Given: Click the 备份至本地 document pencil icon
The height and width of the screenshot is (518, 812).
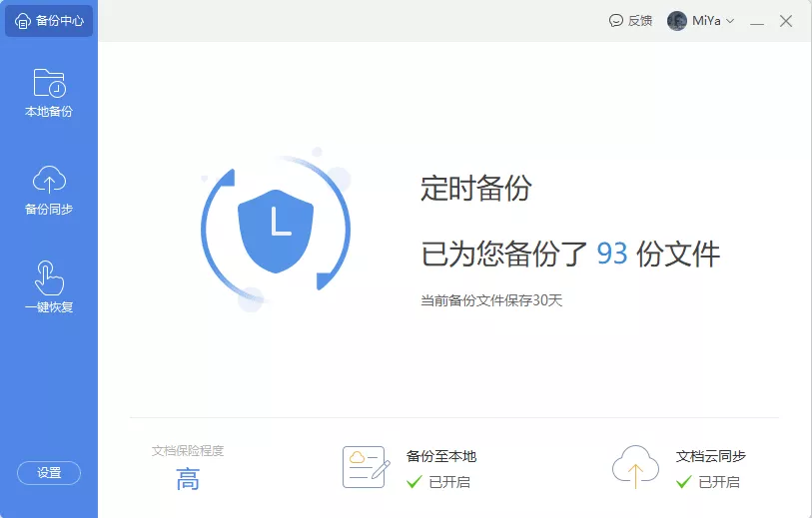Looking at the screenshot, I should click(x=365, y=467).
